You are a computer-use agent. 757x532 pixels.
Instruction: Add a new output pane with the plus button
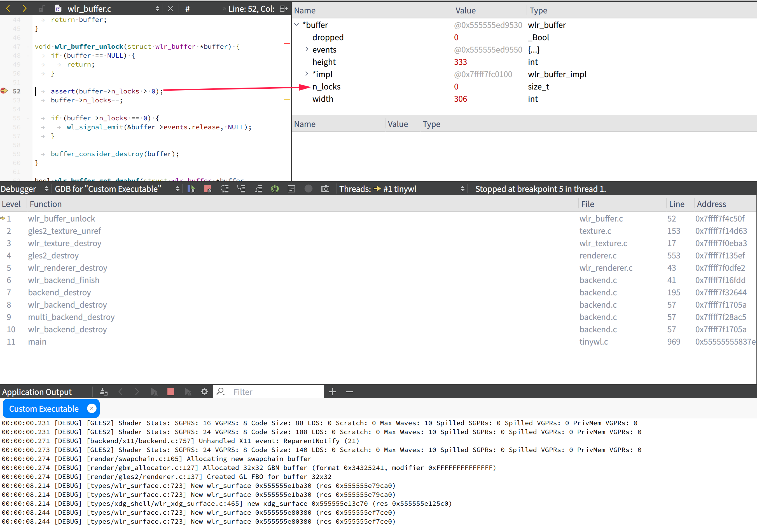(x=332, y=392)
